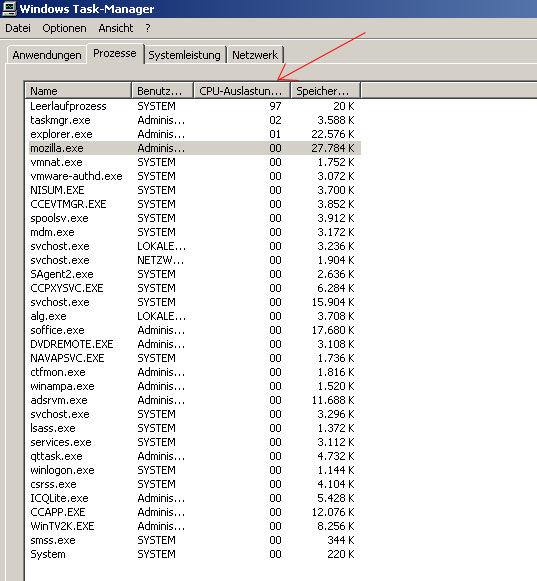The height and width of the screenshot is (581, 537).
Task: Select the ICQLite.exe process
Action: (194, 498)
